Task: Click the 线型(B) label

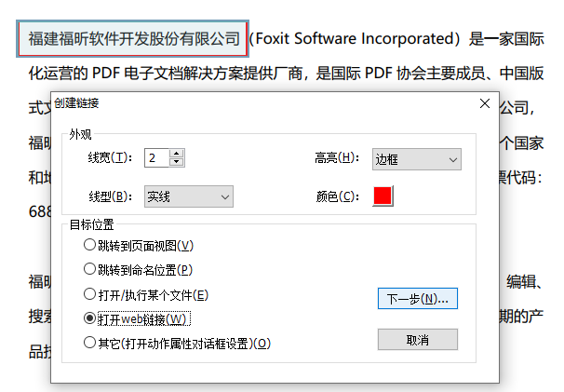Action: 110,196
